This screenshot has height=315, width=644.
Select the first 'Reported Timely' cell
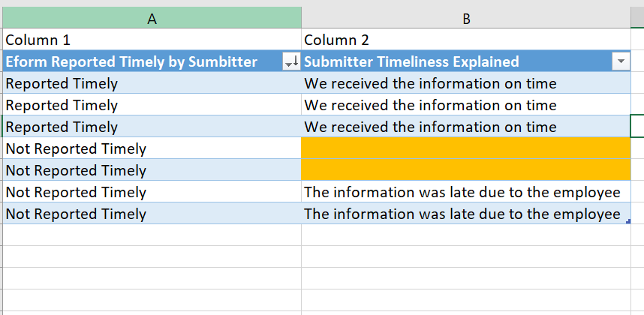coord(152,83)
